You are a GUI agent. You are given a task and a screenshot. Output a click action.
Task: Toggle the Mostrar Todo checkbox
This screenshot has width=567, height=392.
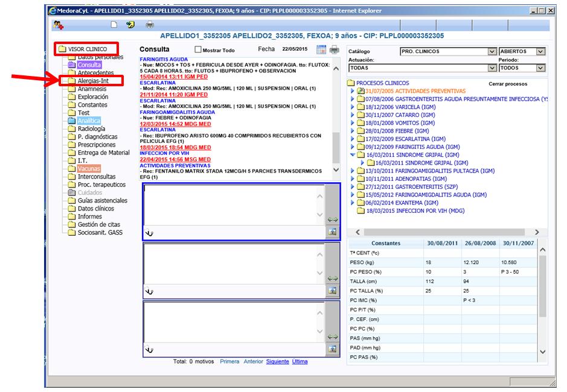[198, 50]
